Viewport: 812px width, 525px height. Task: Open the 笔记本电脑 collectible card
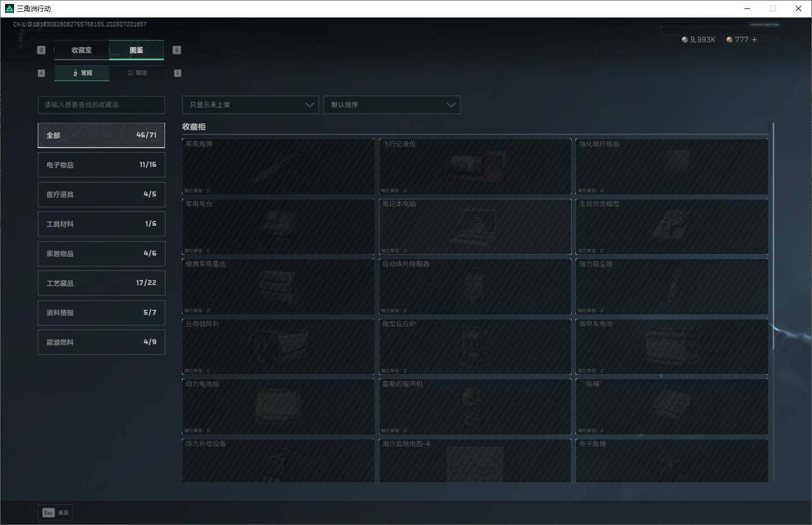tap(475, 226)
